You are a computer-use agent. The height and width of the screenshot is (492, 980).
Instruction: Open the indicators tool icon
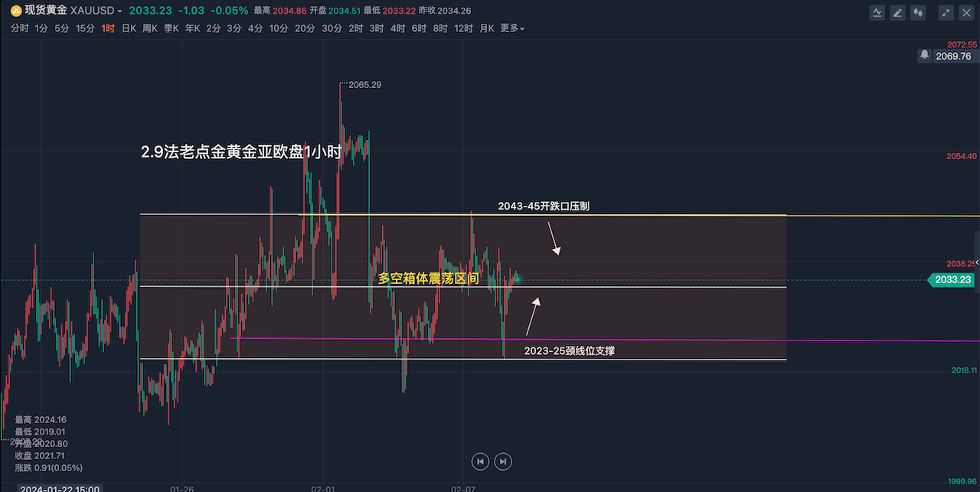pyautogui.click(x=877, y=12)
